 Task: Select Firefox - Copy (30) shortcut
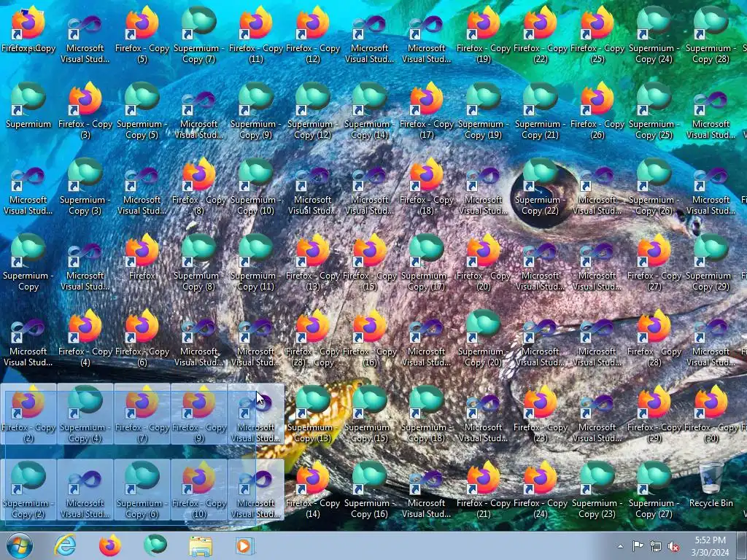coord(711,414)
